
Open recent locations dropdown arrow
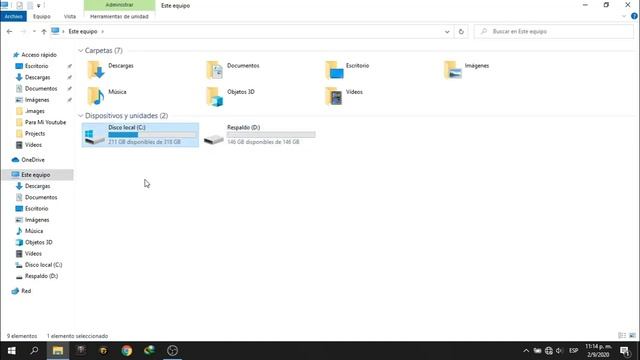coord(34,31)
